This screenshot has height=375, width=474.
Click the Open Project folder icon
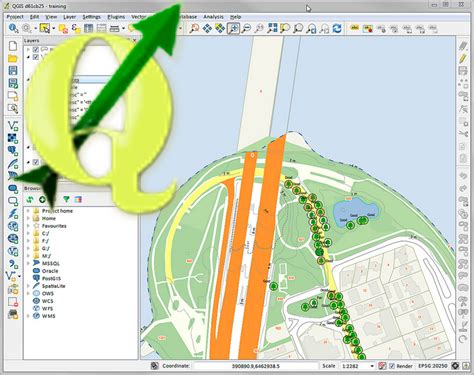click(13, 59)
